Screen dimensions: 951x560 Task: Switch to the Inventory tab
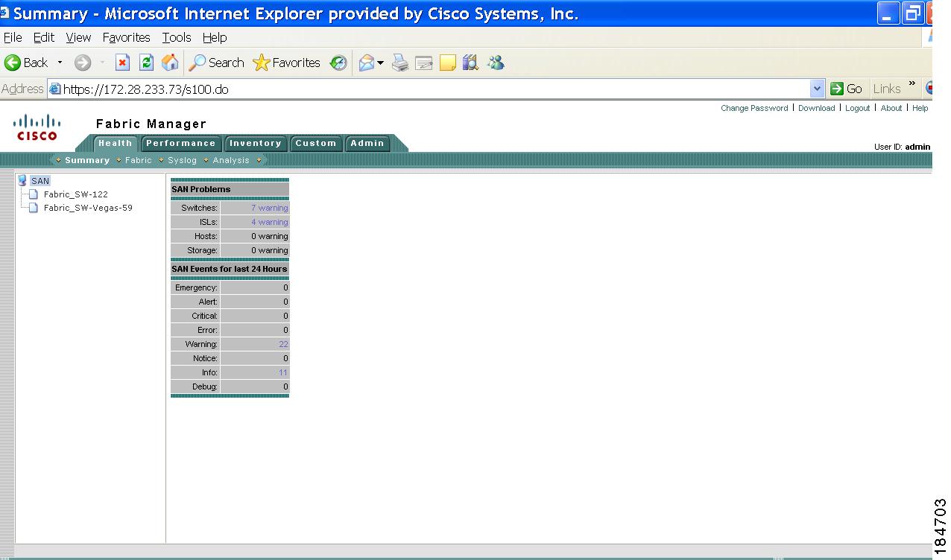pos(255,144)
